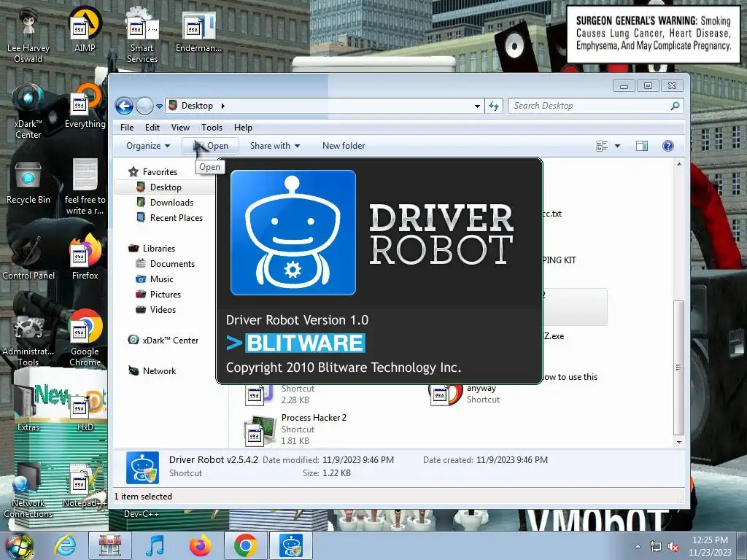Open the library shelf taskbar icon
This screenshot has width=747, height=560.
tap(110, 545)
